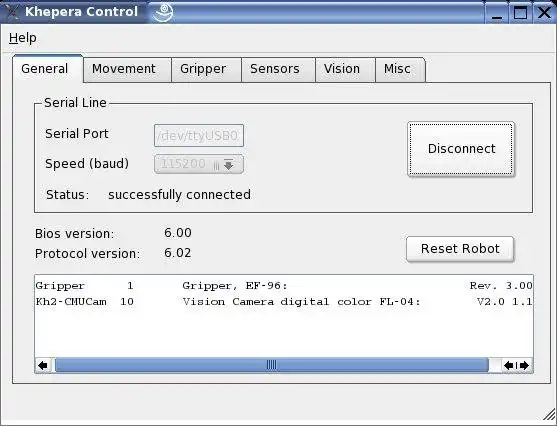Image resolution: width=557 pixels, height=426 pixels.
Task: Select the 'Kh2-CMUCam' row name
Action: 71,302
